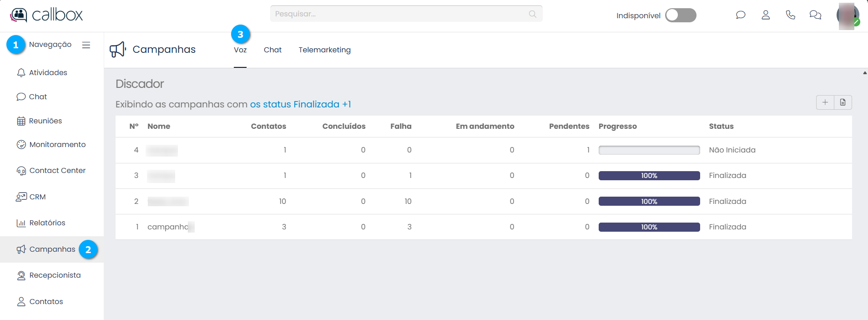Click the callbox logo
Screen dimensions: 868x320
point(46,15)
